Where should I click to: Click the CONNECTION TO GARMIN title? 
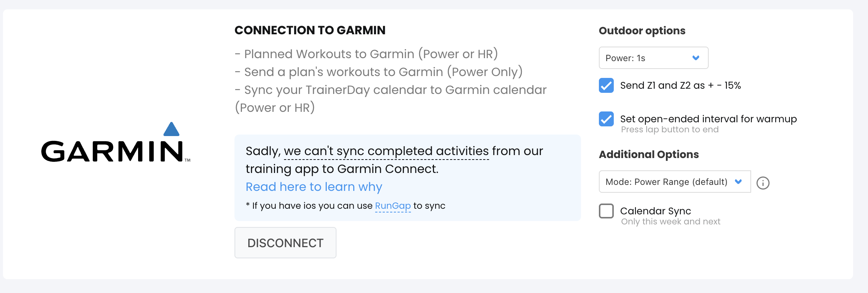[310, 30]
